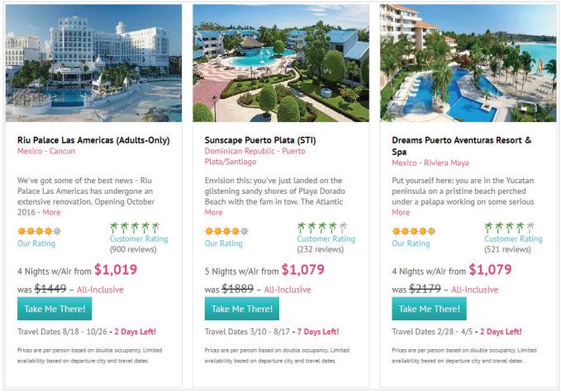Image resolution: width=561 pixels, height=392 pixels.
Task: Open Riu Palace Las Americas hotel photo
Action: (x=93, y=64)
